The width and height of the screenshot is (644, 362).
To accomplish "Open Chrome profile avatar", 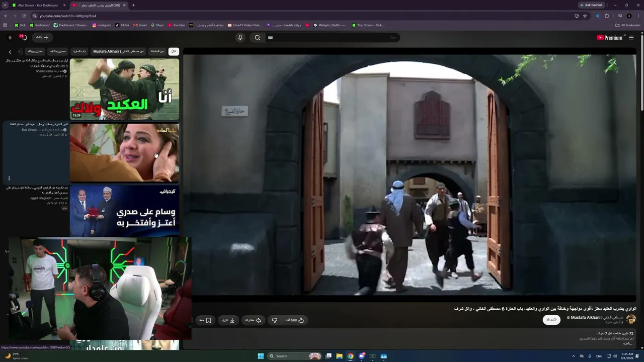I will click(629, 16).
